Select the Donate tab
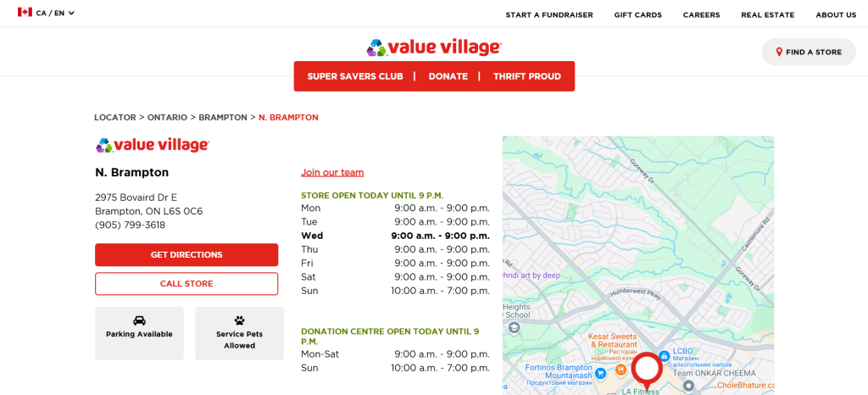The image size is (868, 395). pos(448,76)
